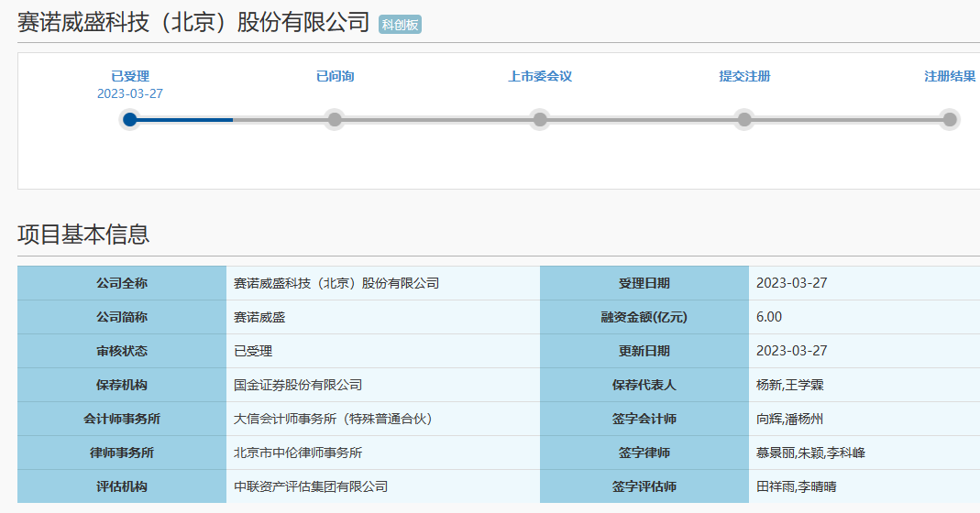Click the 签字会计师 header cell
This screenshot has height=513, width=980.
click(x=644, y=419)
